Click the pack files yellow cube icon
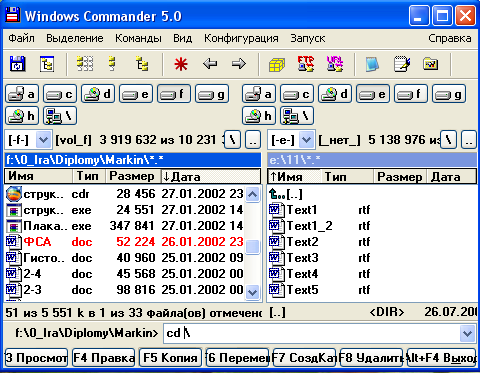This screenshot has height=373, width=480. (277, 64)
